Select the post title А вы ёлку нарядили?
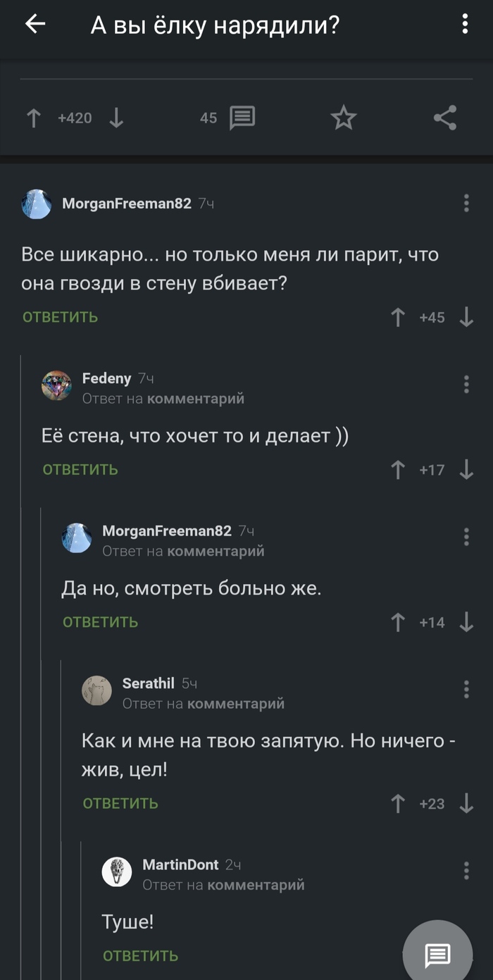The width and height of the screenshot is (493, 980). click(213, 24)
